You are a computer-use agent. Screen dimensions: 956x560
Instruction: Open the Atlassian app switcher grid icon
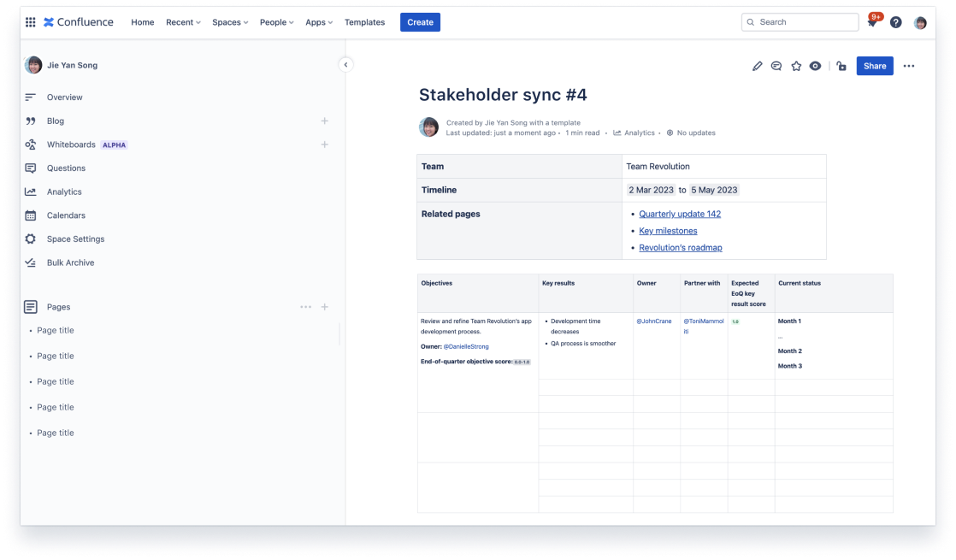coord(30,22)
